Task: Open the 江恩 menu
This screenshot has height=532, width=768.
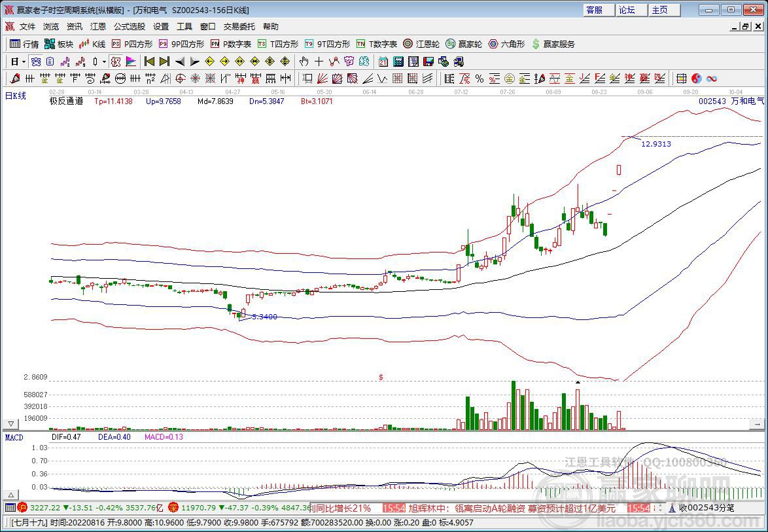Action: pyautogui.click(x=98, y=26)
